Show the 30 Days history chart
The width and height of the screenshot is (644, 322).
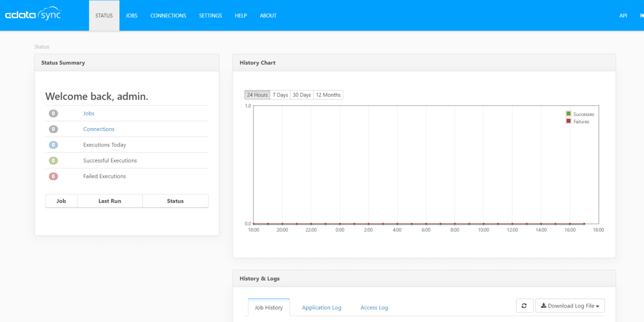(302, 95)
